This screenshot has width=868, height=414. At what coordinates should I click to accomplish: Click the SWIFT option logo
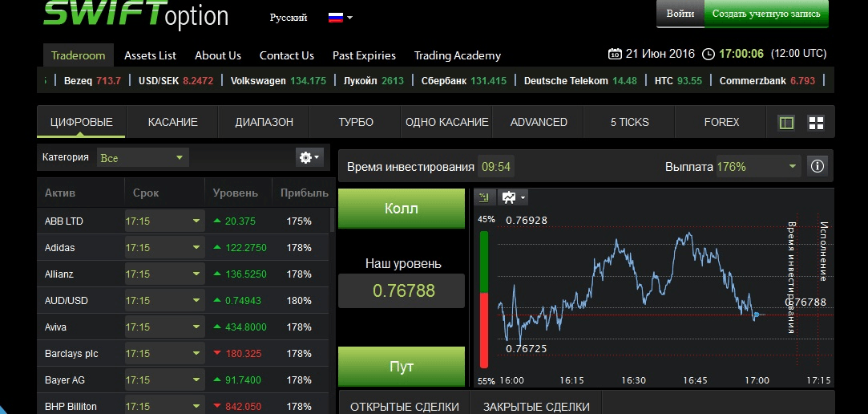pos(135,15)
